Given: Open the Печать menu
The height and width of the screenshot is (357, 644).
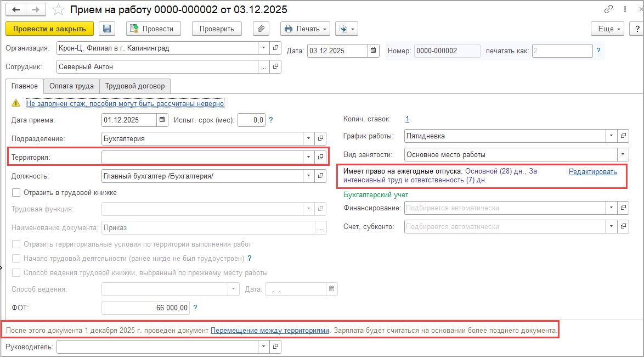Looking at the screenshot, I should pyautogui.click(x=306, y=29).
